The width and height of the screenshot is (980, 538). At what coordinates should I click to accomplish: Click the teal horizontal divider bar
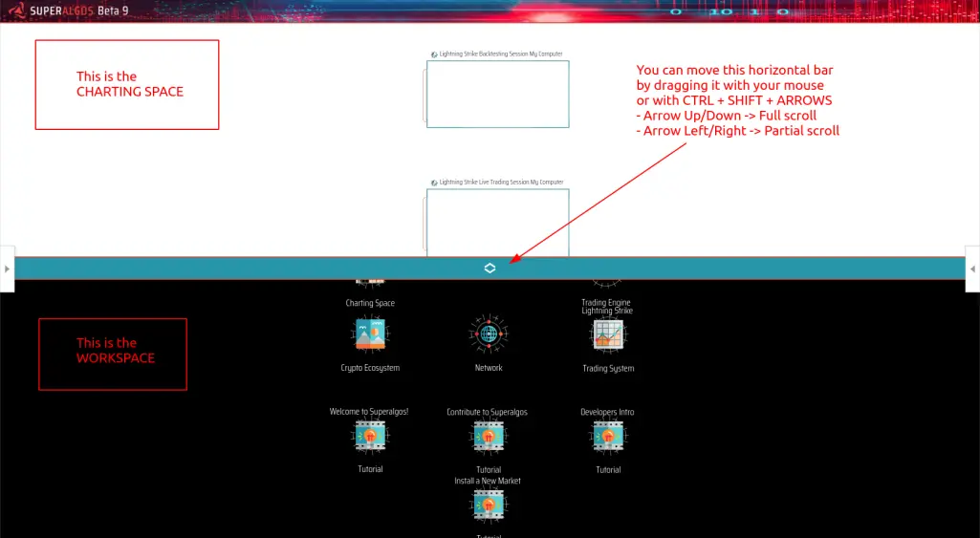coord(490,269)
